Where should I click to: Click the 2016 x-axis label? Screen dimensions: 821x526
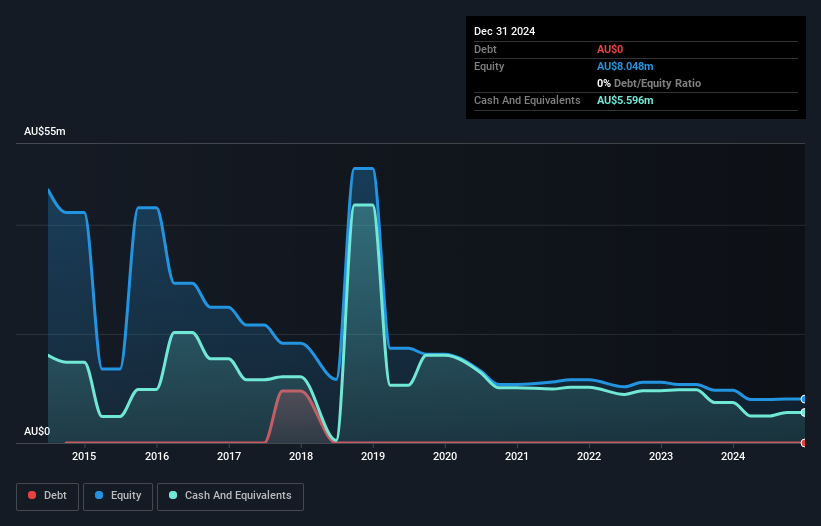click(x=157, y=456)
